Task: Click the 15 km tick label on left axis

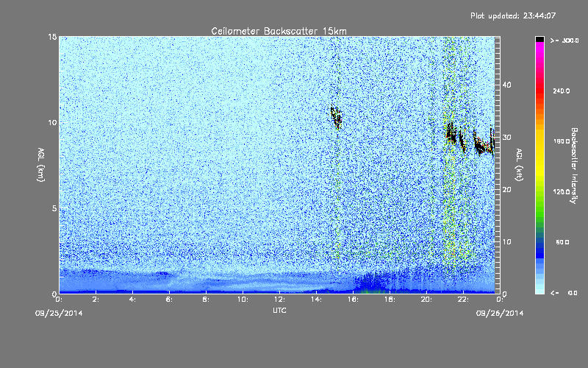Action: pos(52,37)
